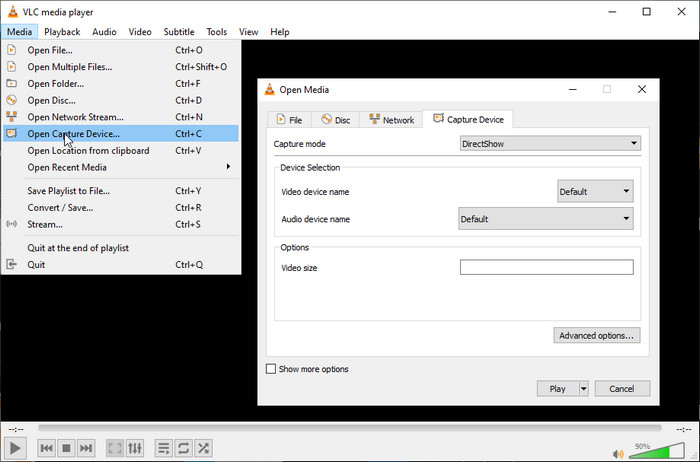Click the Stop playback icon
This screenshot has width=700, height=462.
point(66,448)
